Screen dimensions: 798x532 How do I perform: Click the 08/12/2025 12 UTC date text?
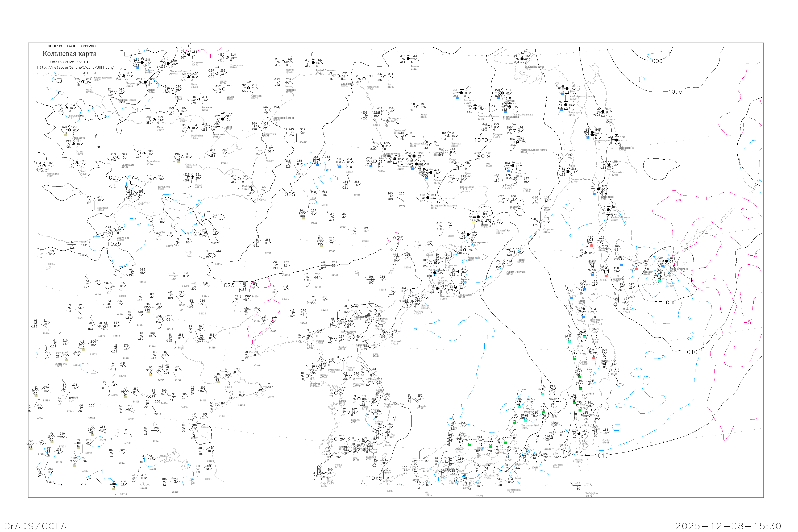coord(70,62)
